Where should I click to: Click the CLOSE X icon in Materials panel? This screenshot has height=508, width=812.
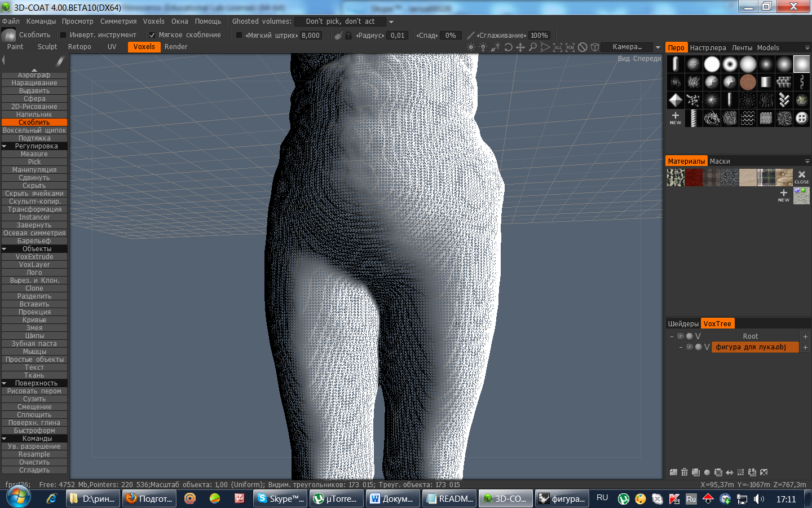click(801, 177)
